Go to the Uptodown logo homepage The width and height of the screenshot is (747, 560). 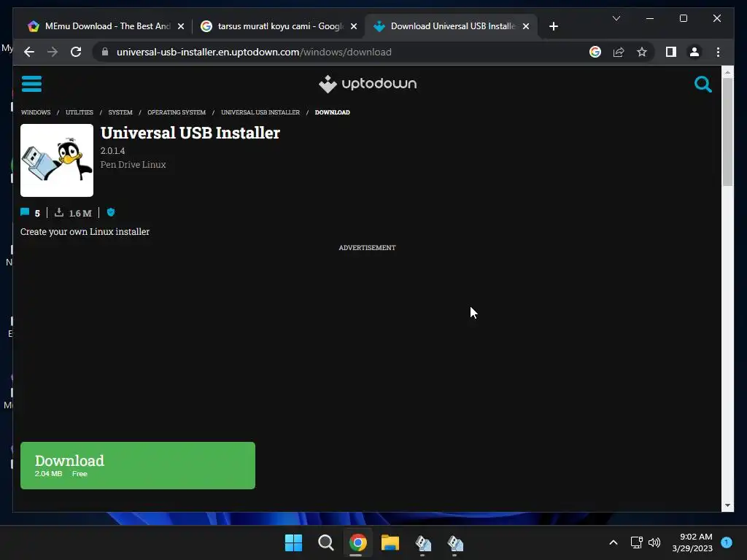[368, 84]
